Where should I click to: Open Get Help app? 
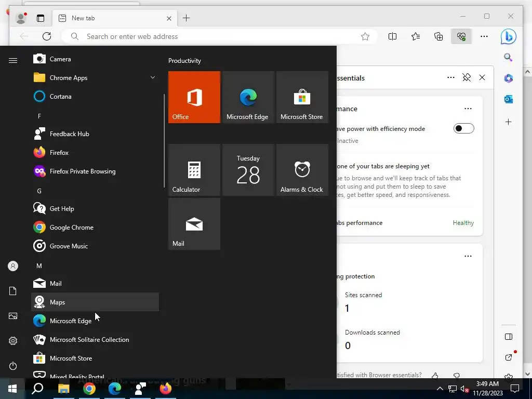pyautogui.click(x=95, y=208)
